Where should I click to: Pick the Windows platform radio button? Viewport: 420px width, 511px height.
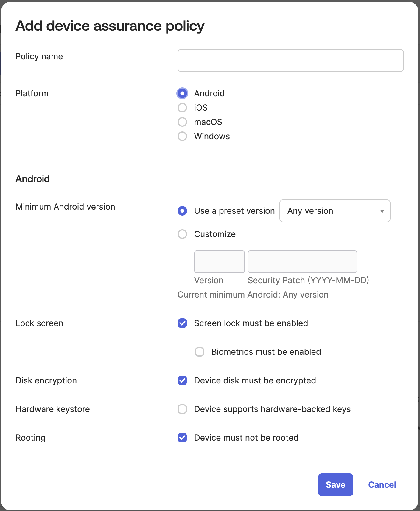182,136
